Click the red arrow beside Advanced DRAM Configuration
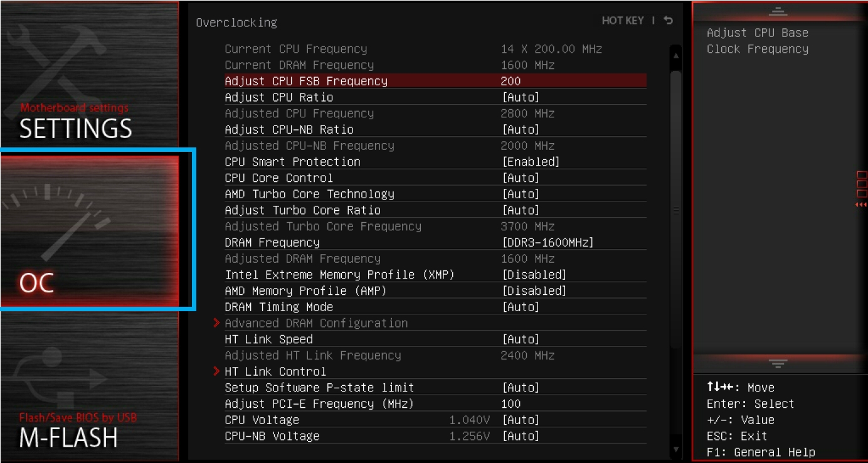 click(217, 323)
